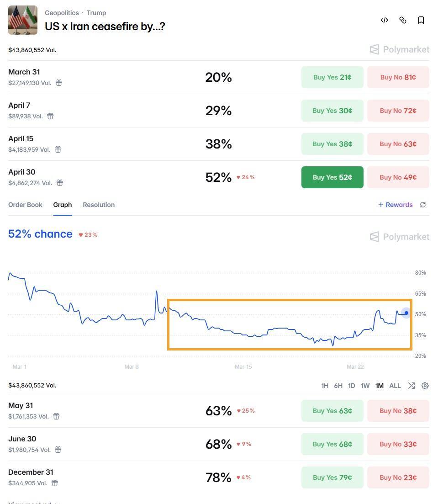Expand the May 31 market row

pos(21,406)
